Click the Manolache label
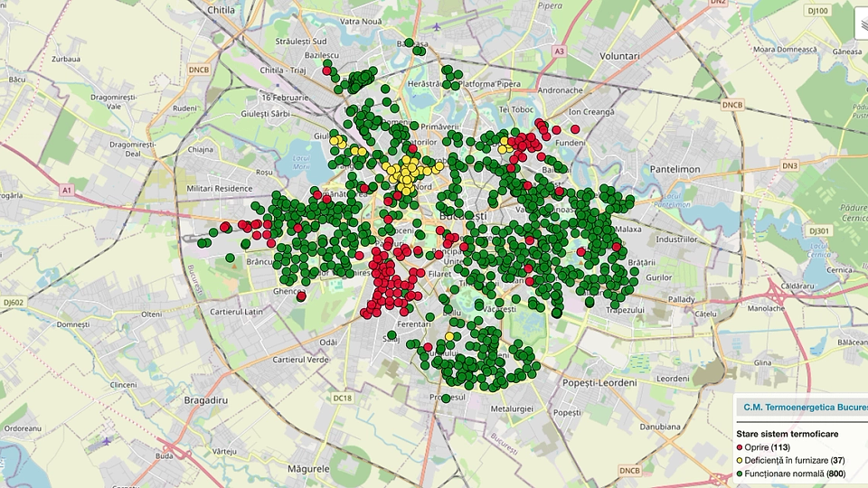 pos(766,308)
